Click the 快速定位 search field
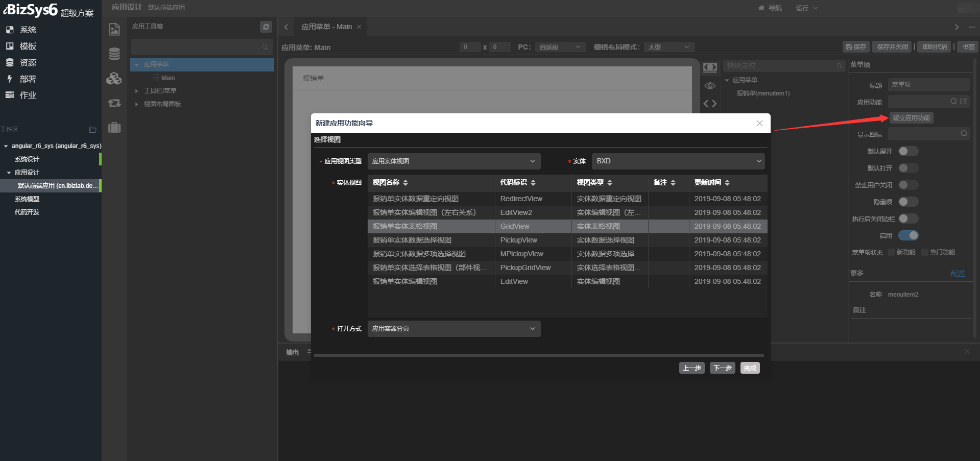This screenshot has height=461, width=980. tap(784, 66)
